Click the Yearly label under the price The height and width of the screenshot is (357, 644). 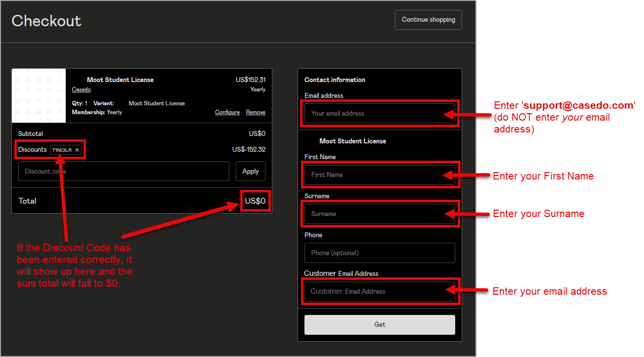[258, 89]
